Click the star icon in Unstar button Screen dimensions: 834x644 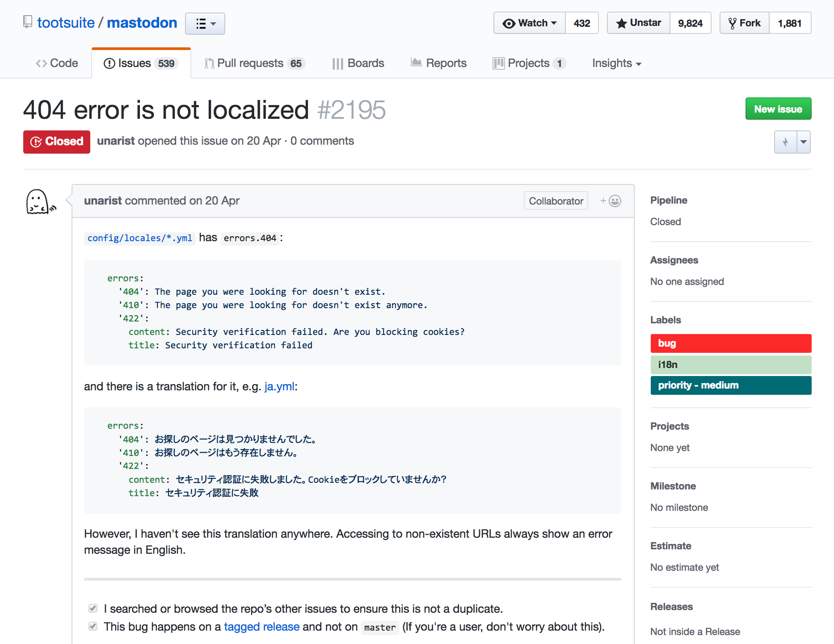pos(621,23)
